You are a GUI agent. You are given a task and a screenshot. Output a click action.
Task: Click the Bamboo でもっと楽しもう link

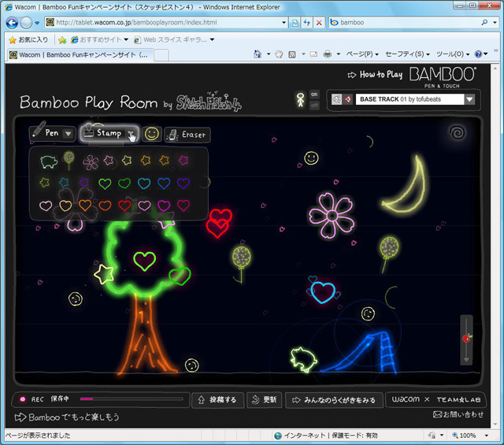(x=67, y=417)
